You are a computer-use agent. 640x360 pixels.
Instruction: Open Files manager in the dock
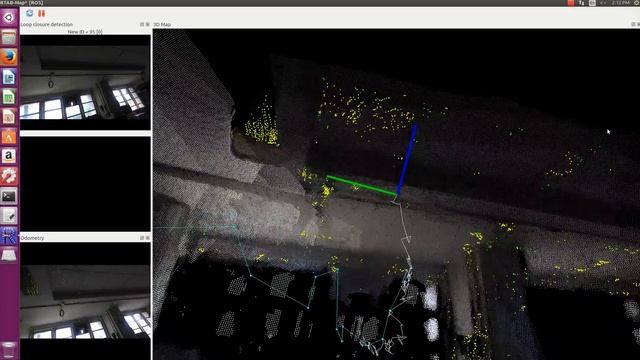coord(9,38)
